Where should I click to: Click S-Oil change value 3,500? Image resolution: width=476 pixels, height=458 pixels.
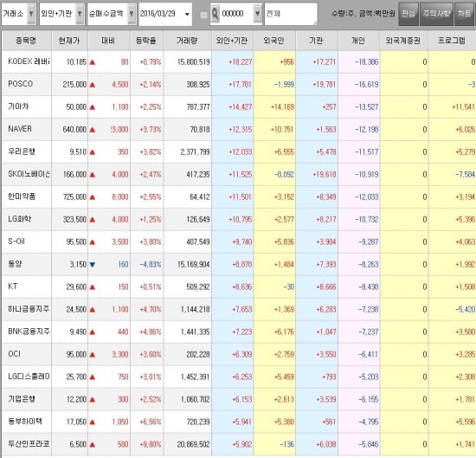point(120,242)
